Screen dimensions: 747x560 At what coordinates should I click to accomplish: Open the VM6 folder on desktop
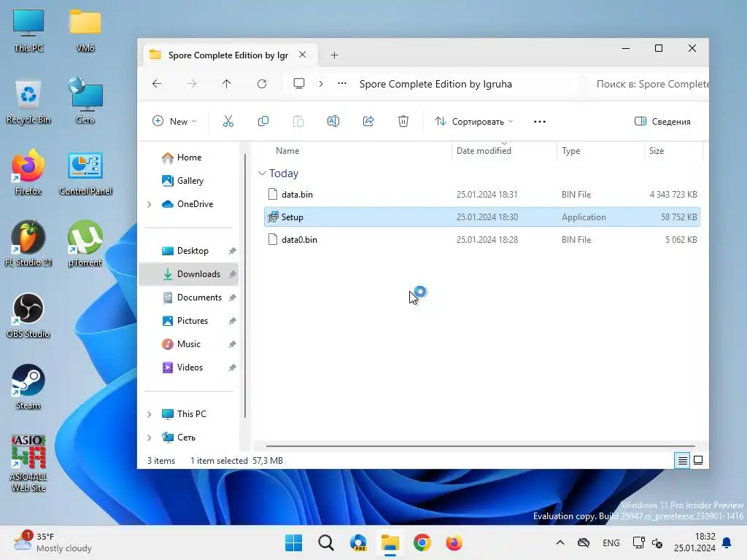[85, 30]
